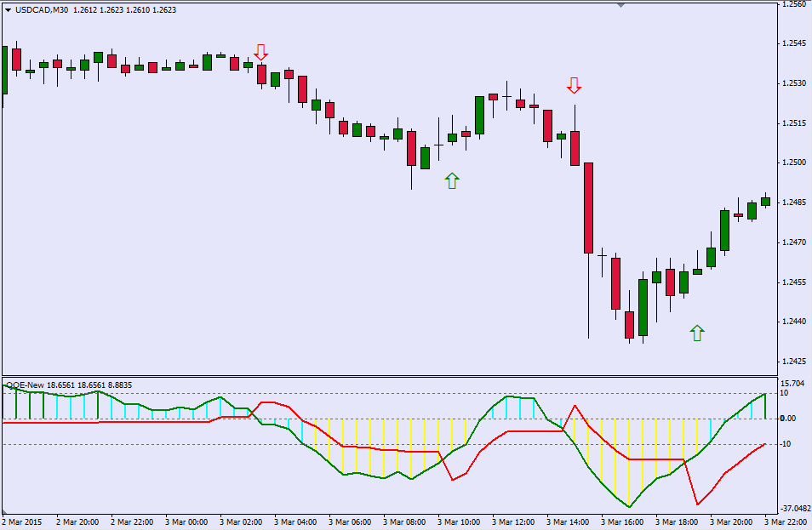Screen dimensions: 812x530
Task: Click the 15.704 value on the indicator scale
Action: point(792,384)
